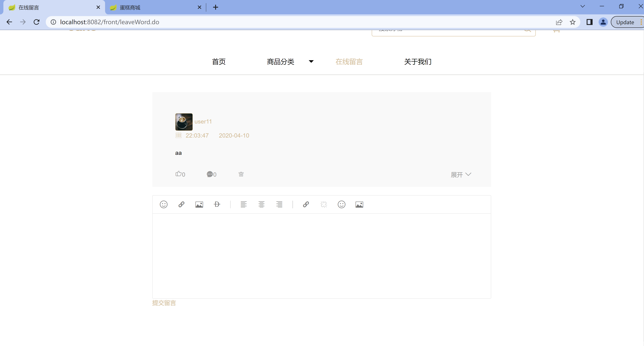The width and height of the screenshot is (644, 346).
Task: Click the date 2020-04-10
Action: coord(234,135)
